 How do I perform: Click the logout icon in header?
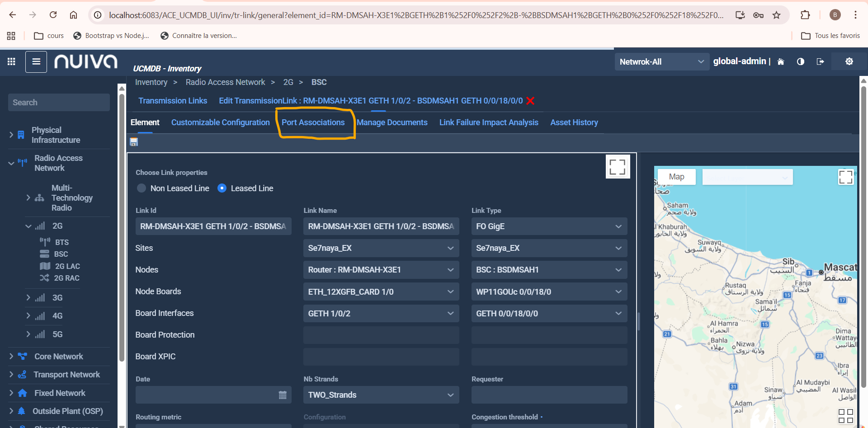pyautogui.click(x=820, y=62)
